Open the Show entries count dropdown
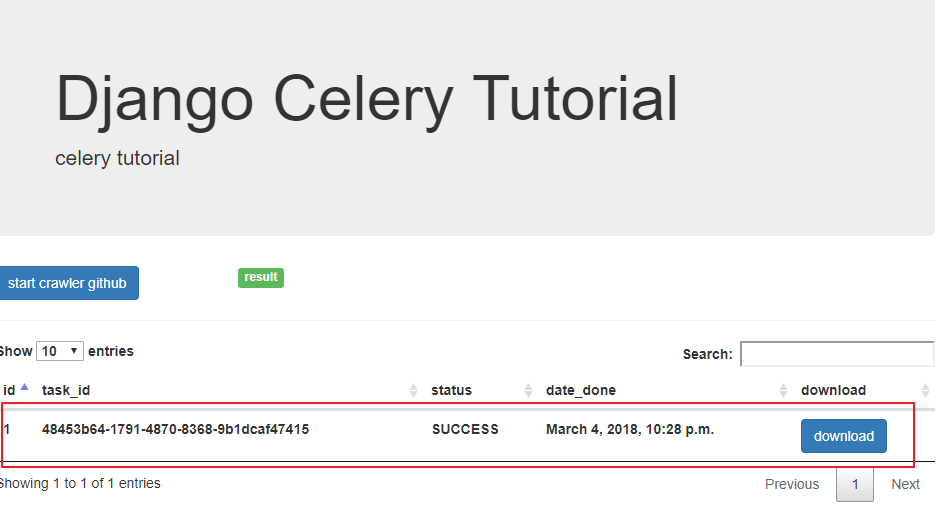952x525 pixels. click(x=60, y=351)
